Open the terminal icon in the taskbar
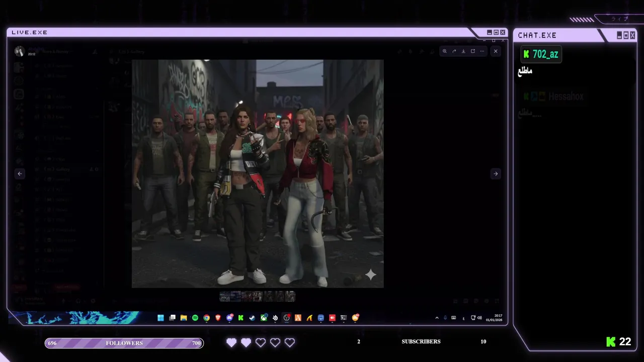Image resolution: width=644 pixels, height=362 pixels. 344,318
